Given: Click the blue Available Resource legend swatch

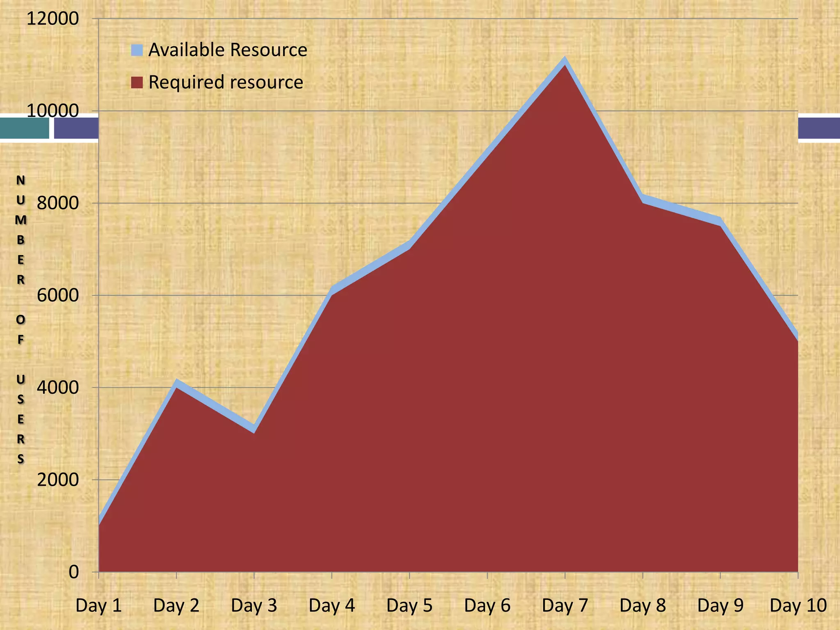Looking at the screenshot, I should point(137,50).
